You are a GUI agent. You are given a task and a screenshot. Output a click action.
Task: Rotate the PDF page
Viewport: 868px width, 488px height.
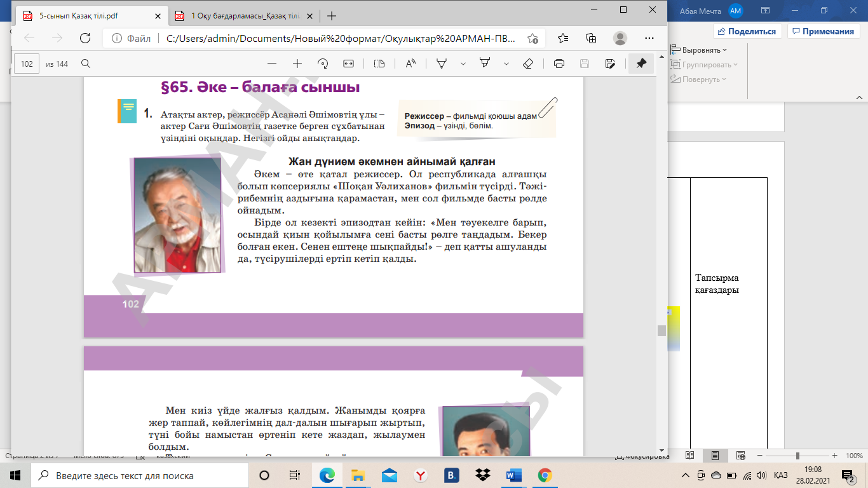[x=323, y=64]
